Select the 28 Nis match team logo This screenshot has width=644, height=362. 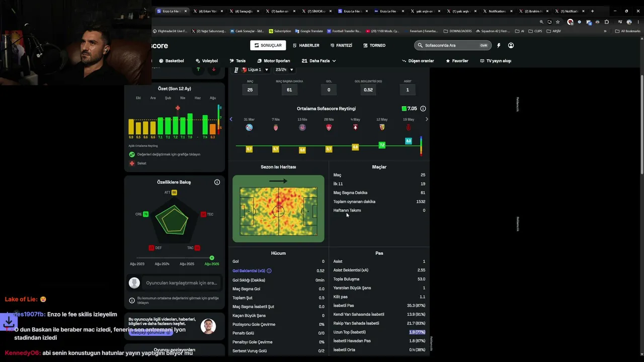pos(329,128)
